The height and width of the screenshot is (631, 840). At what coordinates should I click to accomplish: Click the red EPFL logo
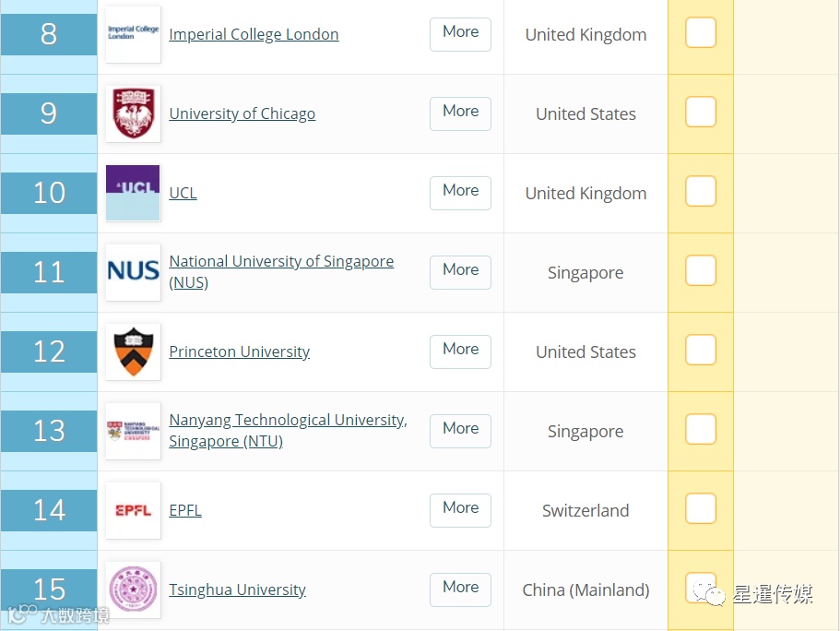(133, 510)
